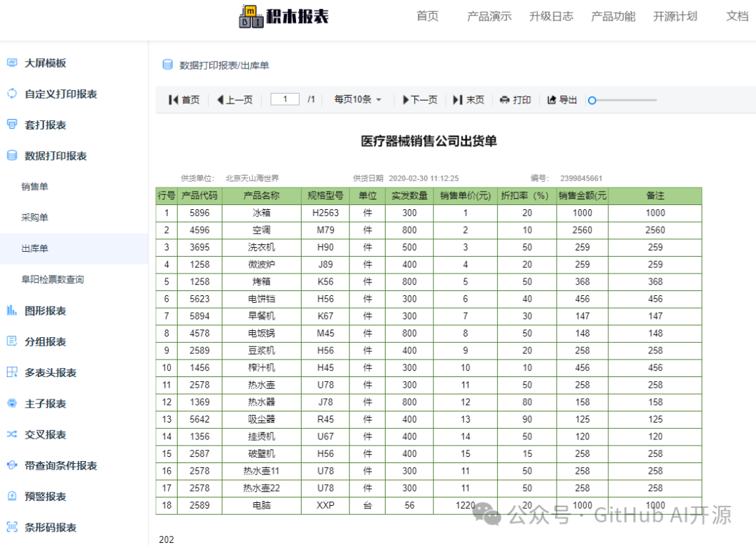Open 大屏模板 sidebar menu label
The height and width of the screenshot is (545, 756).
pos(45,63)
